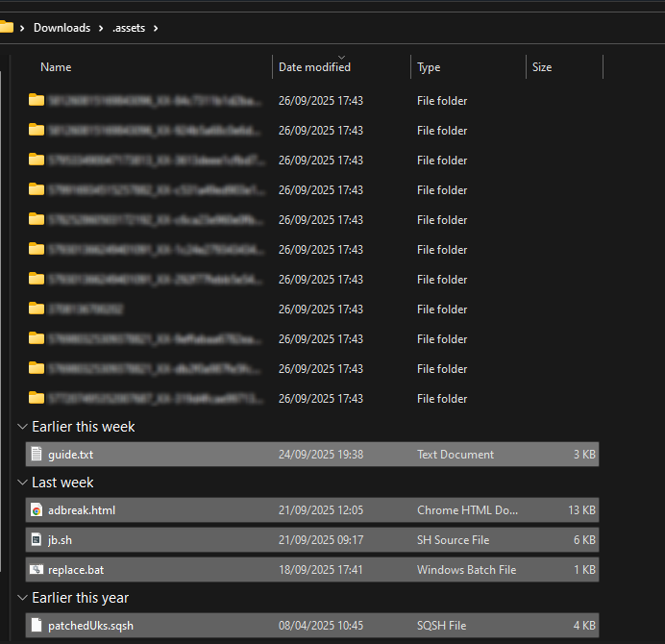665x644 pixels.
Task: Sort by the Date modified column header
Action: (314, 67)
